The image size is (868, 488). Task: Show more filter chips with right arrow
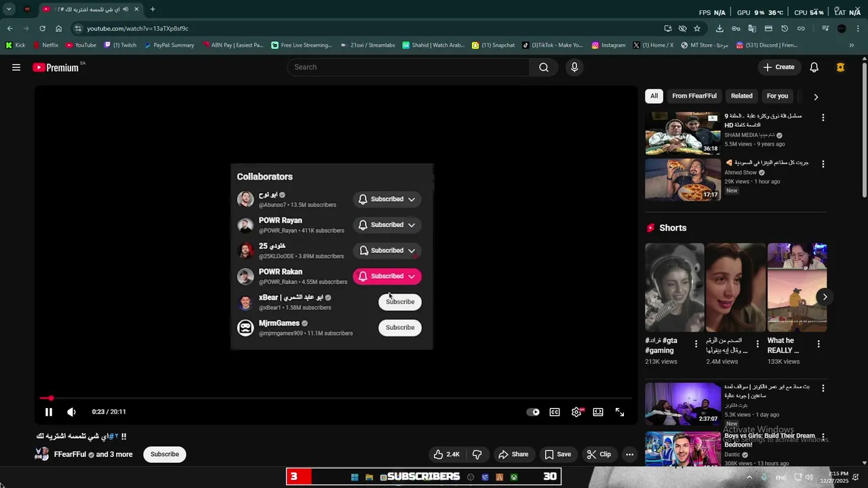click(816, 97)
